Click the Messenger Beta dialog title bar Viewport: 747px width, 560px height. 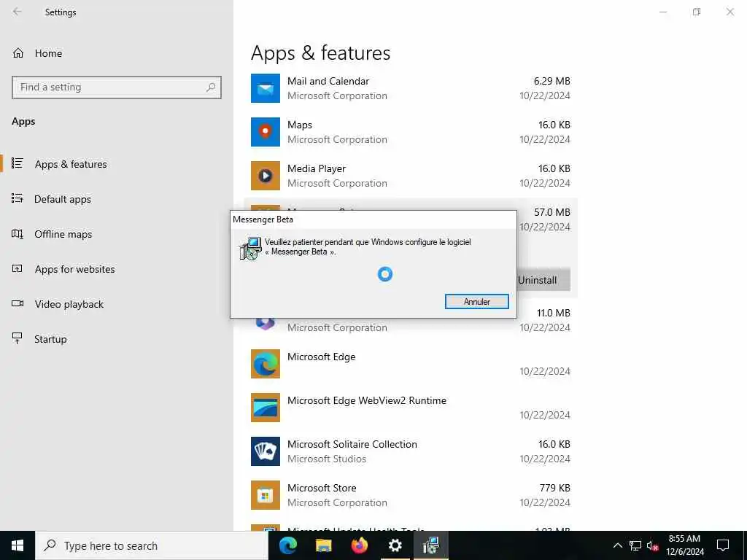tap(373, 219)
